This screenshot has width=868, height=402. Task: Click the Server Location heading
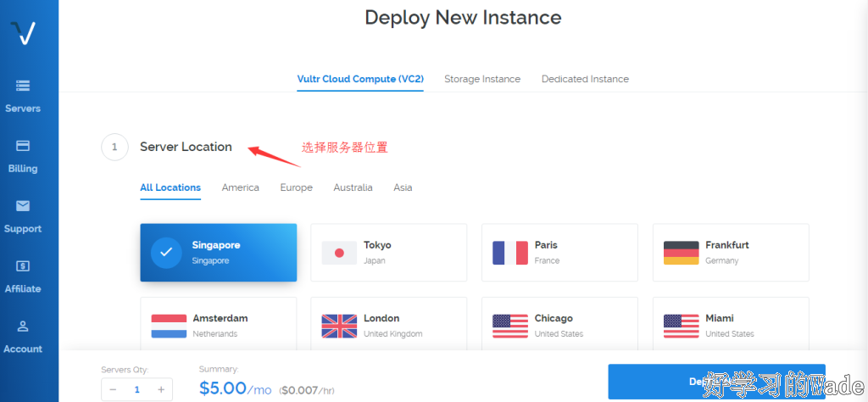[x=186, y=147]
